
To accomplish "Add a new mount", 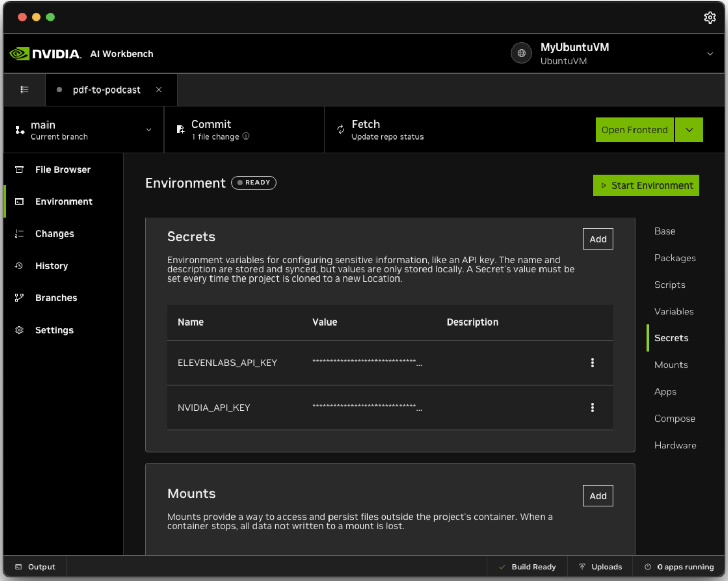I will (598, 496).
